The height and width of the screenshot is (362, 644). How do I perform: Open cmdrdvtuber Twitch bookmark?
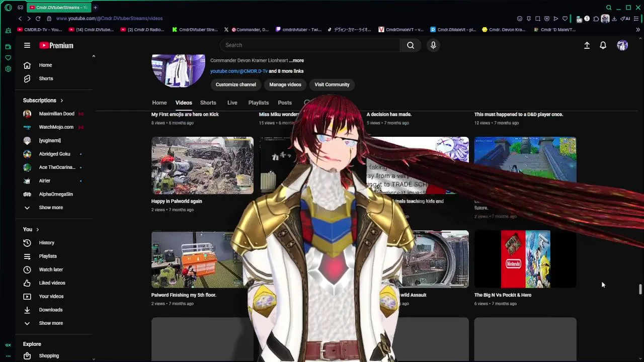click(x=299, y=30)
